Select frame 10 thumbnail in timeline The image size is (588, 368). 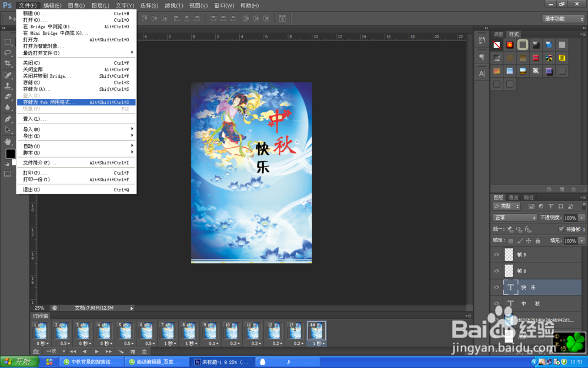[231, 331]
